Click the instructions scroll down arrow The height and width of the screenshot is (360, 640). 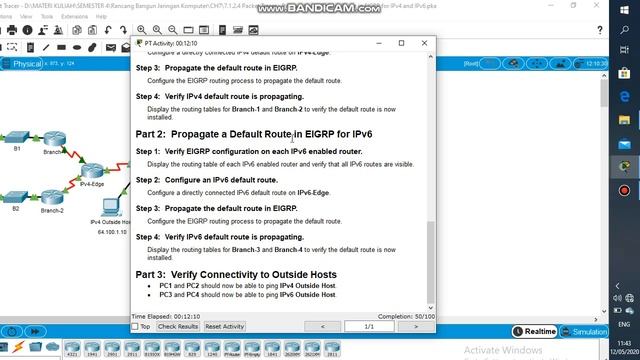[431, 308]
